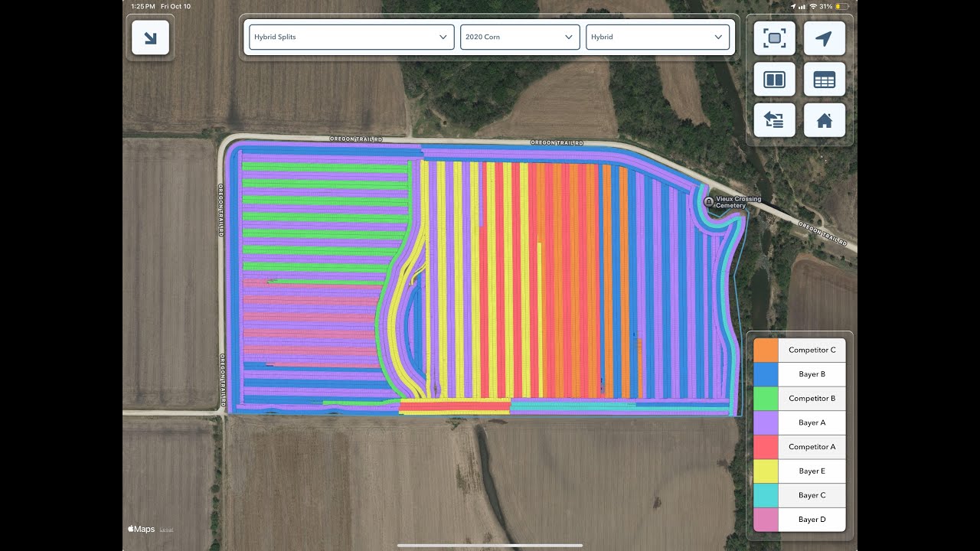Tap the Bayer E legend label

[x=812, y=471]
